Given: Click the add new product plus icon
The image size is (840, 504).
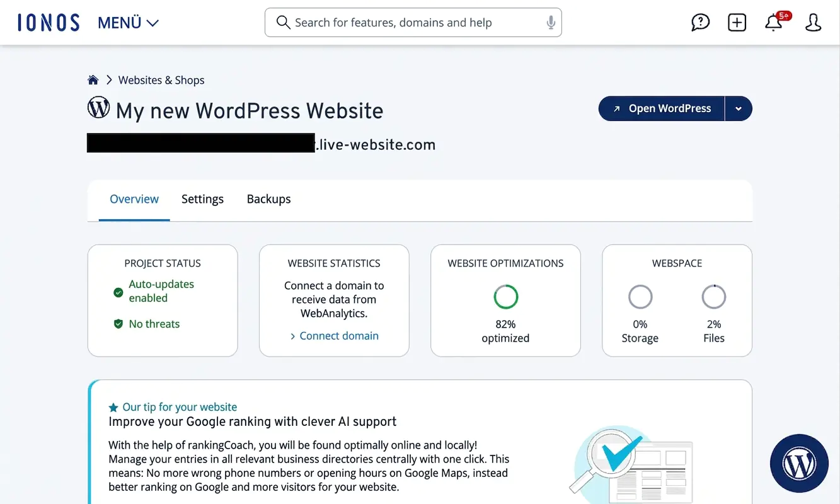Looking at the screenshot, I should (737, 22).
